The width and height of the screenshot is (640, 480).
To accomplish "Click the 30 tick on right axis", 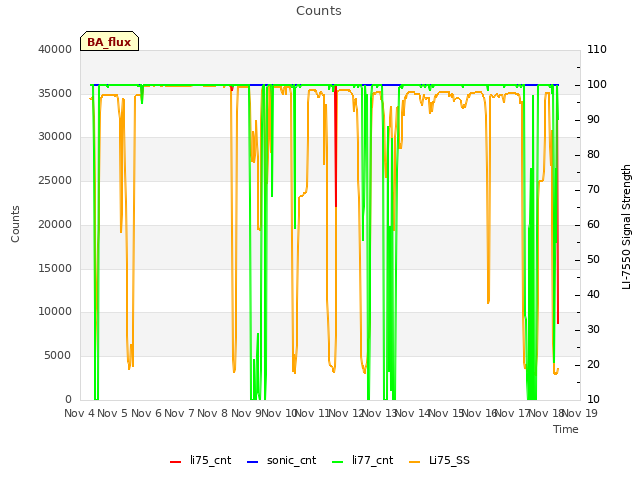I will (593, 330).
